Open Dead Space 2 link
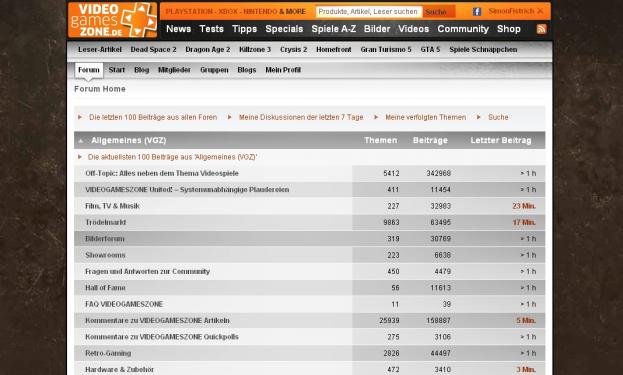623x375 pixels. (x=153, y=50)
